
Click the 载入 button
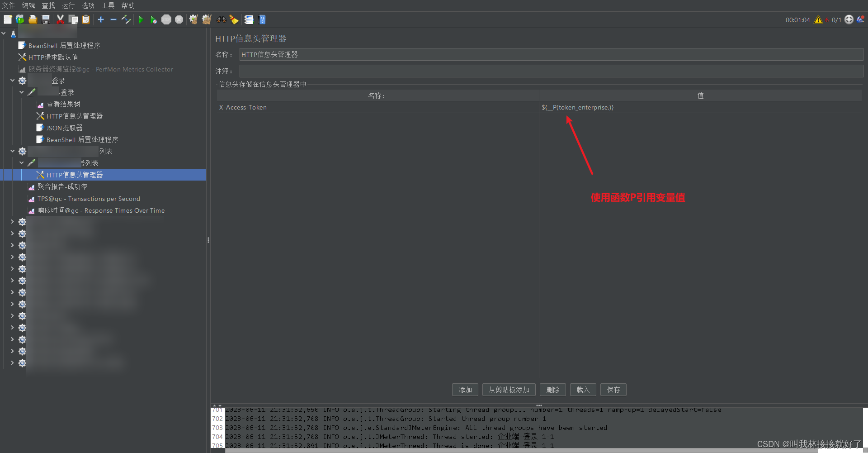click(x=583, y=390)
